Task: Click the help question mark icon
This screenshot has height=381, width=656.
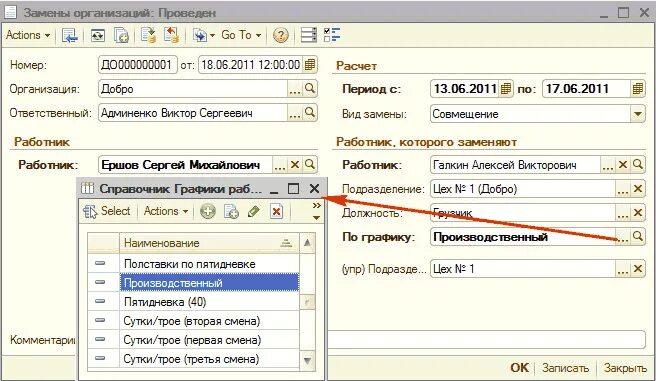Action: pyautogui.click(x=281, y=36)
